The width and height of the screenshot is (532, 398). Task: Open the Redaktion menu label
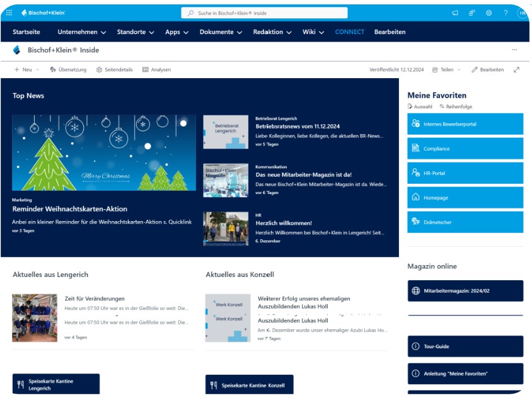coord(268,32)
